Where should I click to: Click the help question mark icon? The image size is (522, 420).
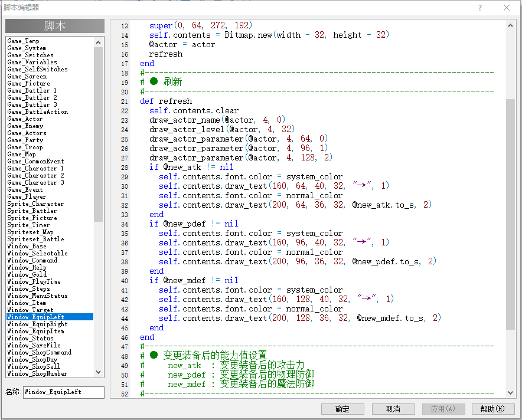[x=479, y=8]
